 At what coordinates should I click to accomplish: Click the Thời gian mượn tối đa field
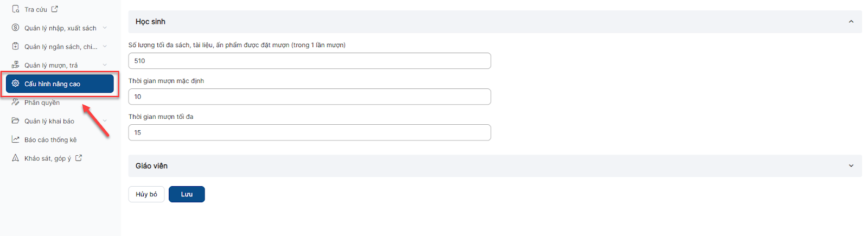point(309,132)
